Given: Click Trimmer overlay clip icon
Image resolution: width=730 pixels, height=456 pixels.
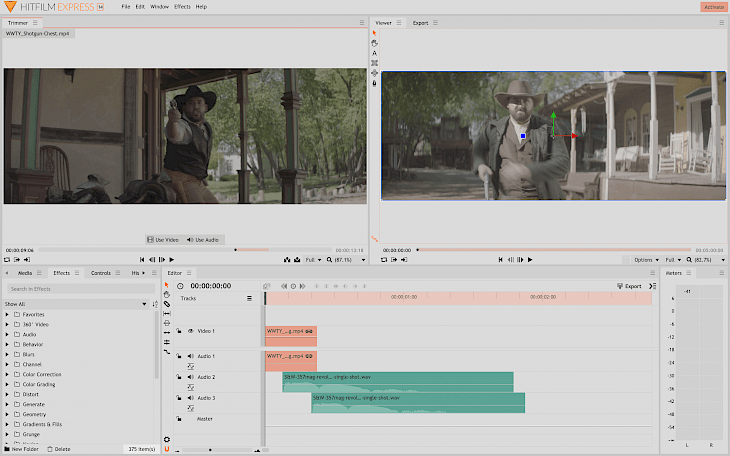Looking at the screenshot, I should point(297,259).
